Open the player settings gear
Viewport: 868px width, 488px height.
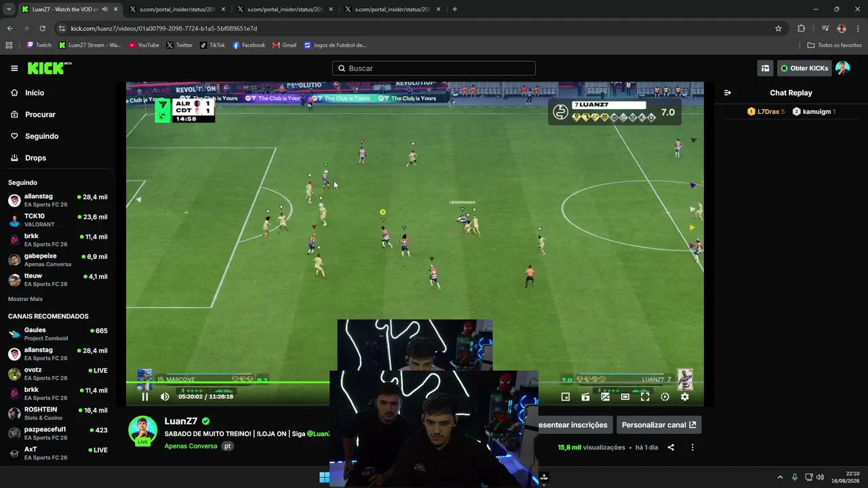(685, 396)
